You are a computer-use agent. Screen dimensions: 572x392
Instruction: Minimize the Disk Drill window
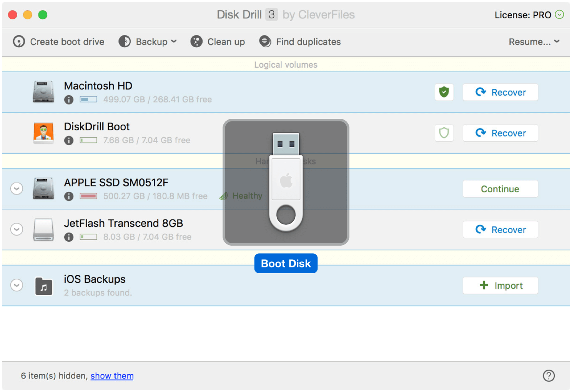point(28,15)
